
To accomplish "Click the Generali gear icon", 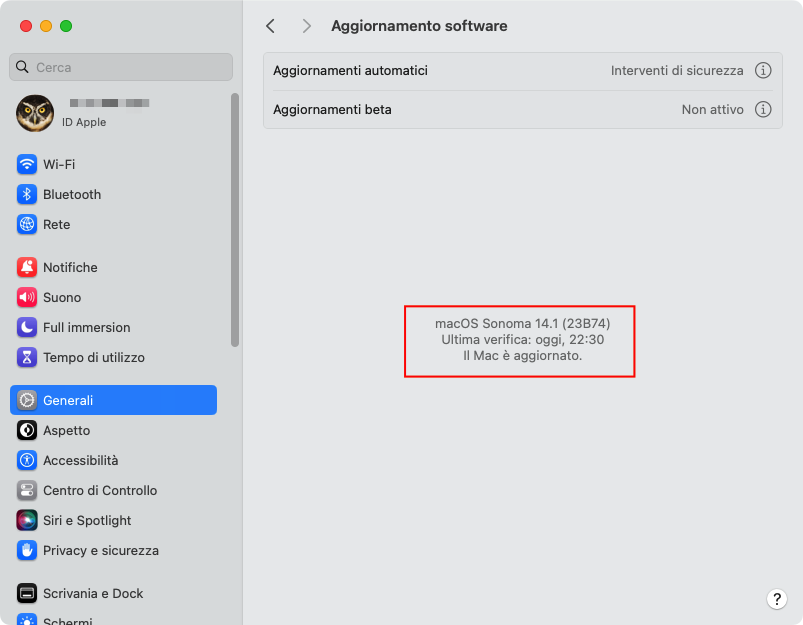I will (x=27, y=400).
